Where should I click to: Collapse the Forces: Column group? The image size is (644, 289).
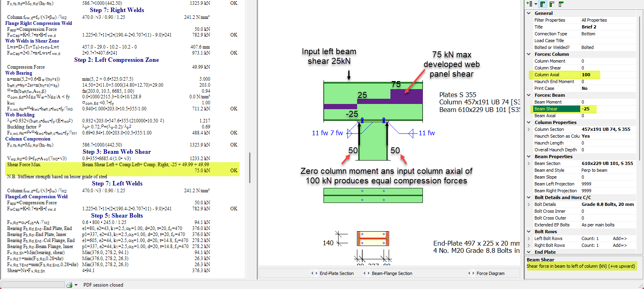click(529, 54)
